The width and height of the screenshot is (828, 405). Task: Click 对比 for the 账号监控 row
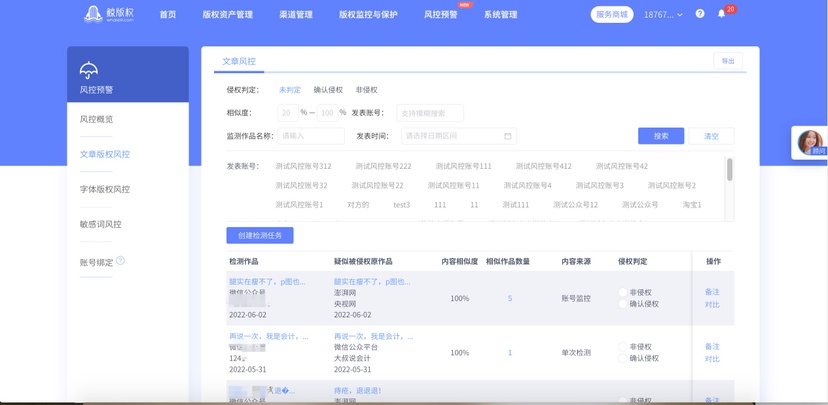point(712,305)
